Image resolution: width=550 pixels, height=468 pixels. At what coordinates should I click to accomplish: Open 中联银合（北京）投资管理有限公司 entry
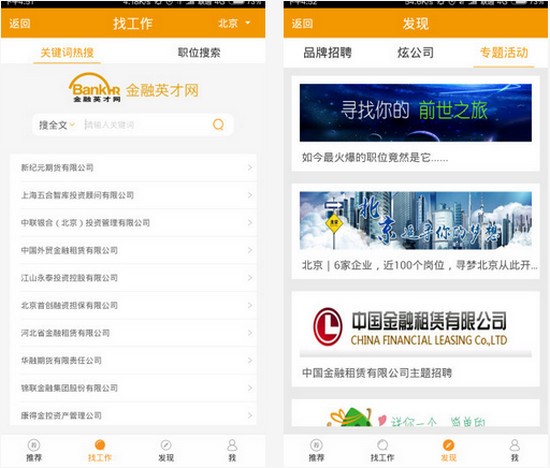(x=133, y=223)
